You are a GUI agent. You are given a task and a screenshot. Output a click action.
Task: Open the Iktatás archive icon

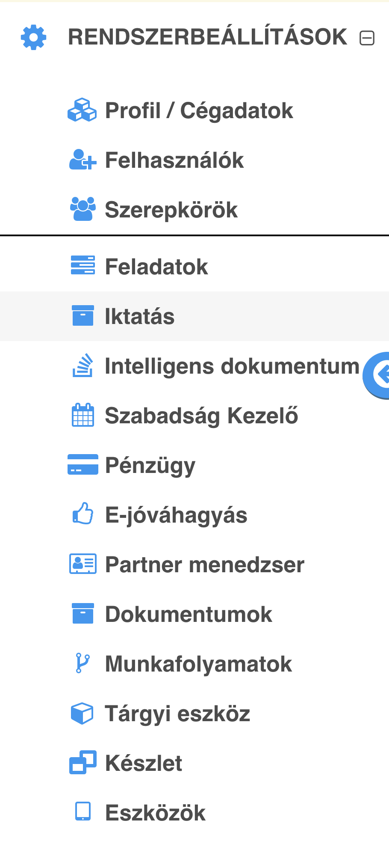[83, 316]
